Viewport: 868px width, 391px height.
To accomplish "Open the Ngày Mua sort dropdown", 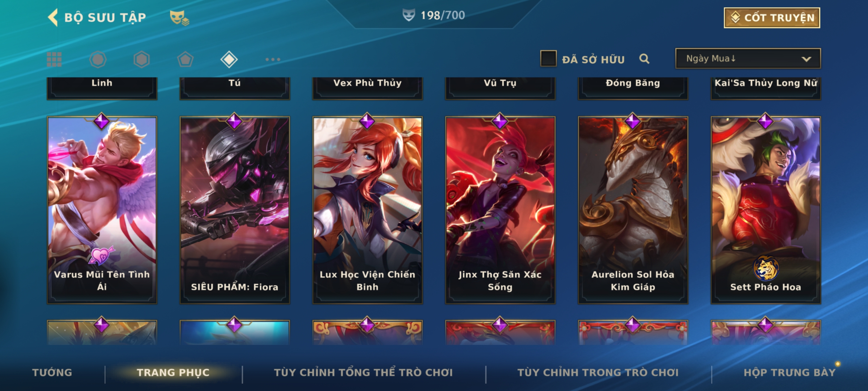I will click(748, 59).
